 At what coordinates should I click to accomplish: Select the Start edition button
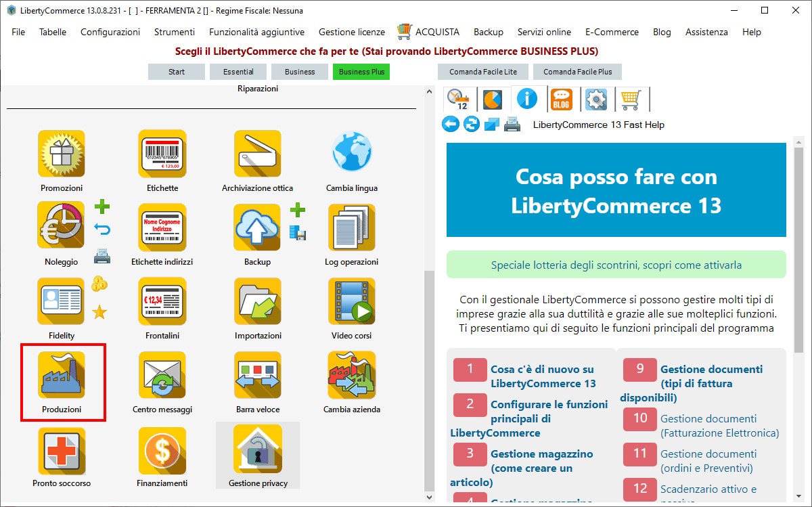tap(177, 72)
